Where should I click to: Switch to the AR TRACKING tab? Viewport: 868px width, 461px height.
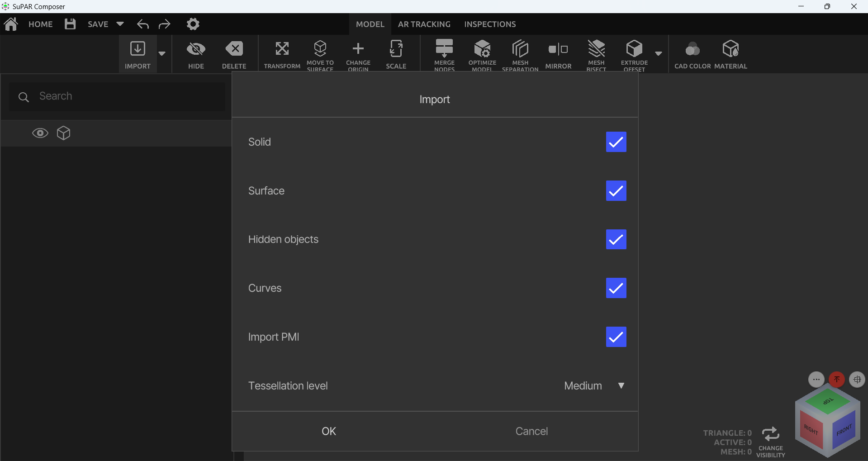coord(424,24)
